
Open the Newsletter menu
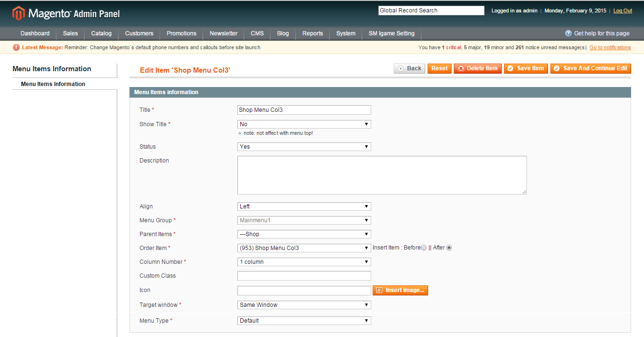pos(224,33)
